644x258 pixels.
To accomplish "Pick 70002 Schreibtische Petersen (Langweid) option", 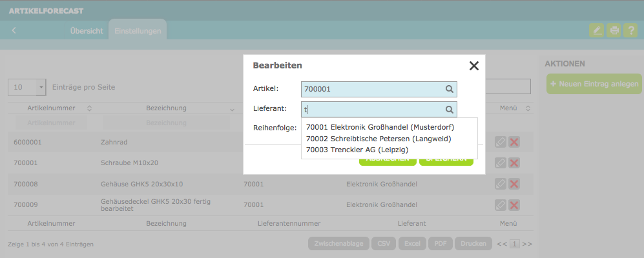I will (379, 139).
